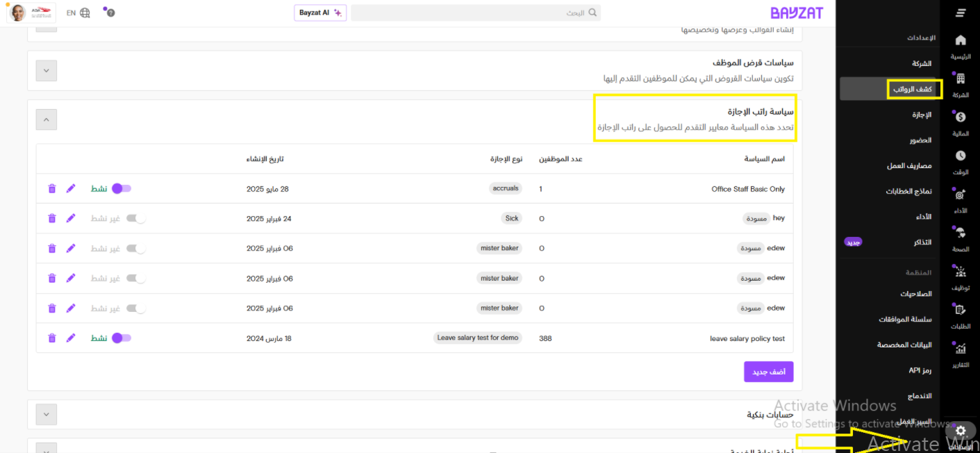The width and height of the screenshot is (980, 453).
Task: Select الأداء in the settings menu
Action: click(924, 217)
